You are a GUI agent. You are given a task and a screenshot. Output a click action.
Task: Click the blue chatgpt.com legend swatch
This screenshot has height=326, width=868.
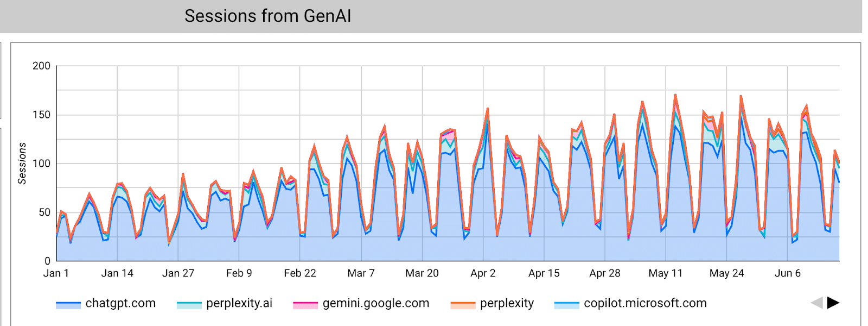(x=68, y=305)
